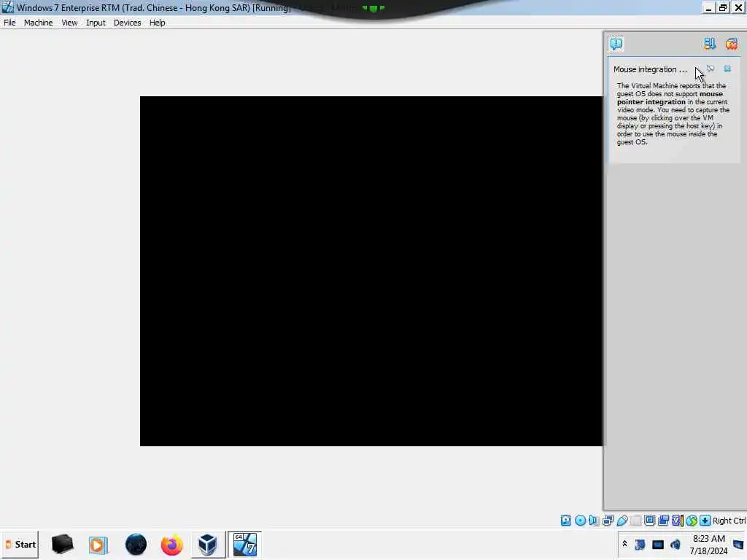The image size is (747, 560).
Task: Click the USB devices status bar icon
Action: (622, 521)
